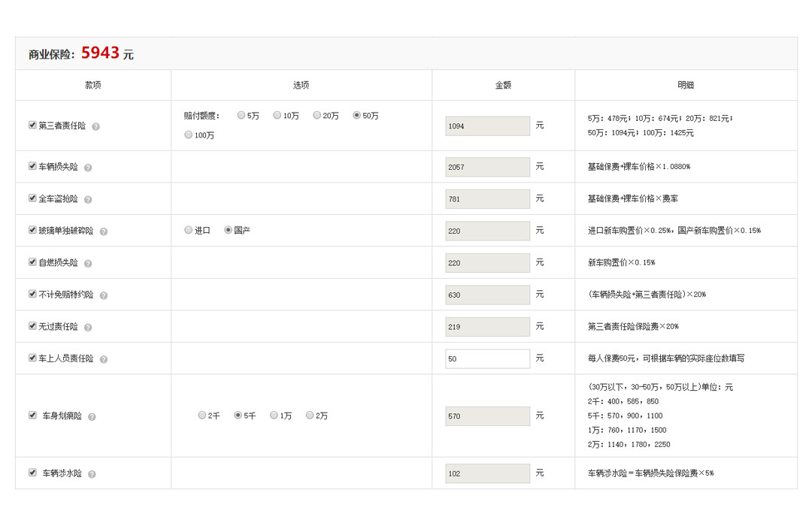812x526 pixels.
Task: Choose 2万 scratch coverage radio button
Action: coord(310,415)
